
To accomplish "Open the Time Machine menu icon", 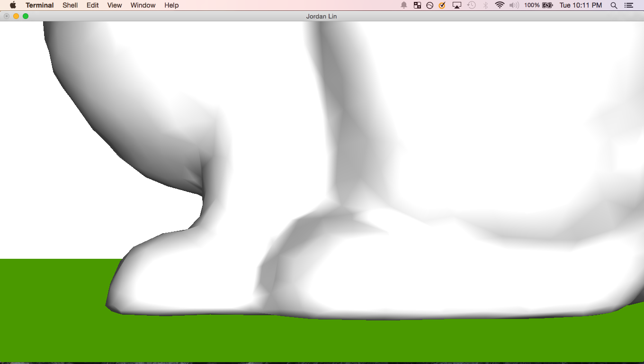I will pyautogui.click(x=471, y=5).
